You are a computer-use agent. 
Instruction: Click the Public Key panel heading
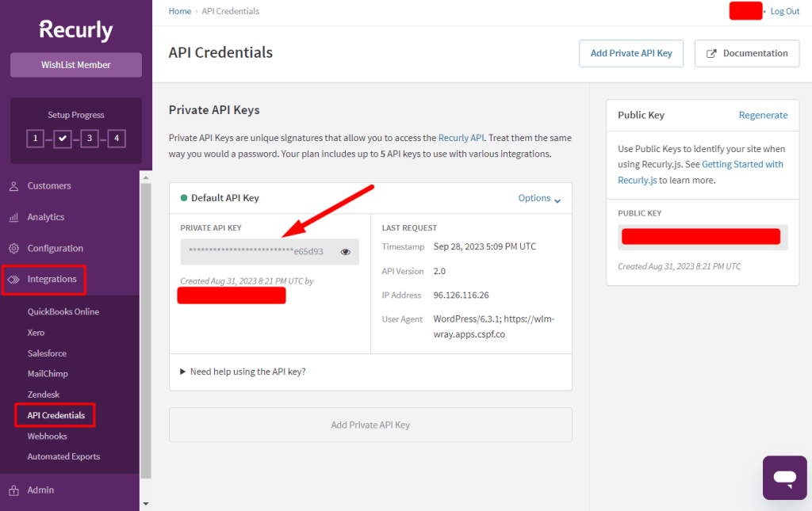[x=641, y=115]
